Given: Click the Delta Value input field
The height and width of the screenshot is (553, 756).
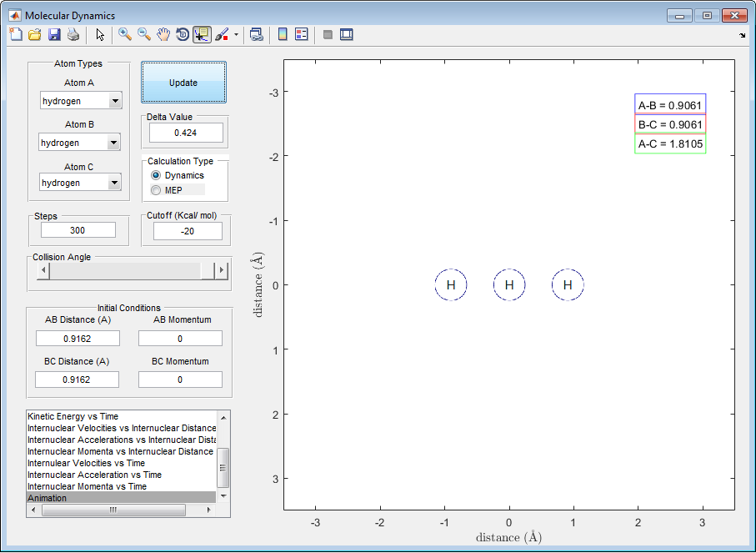Looking at the screenshot, I should click(186, 133).
